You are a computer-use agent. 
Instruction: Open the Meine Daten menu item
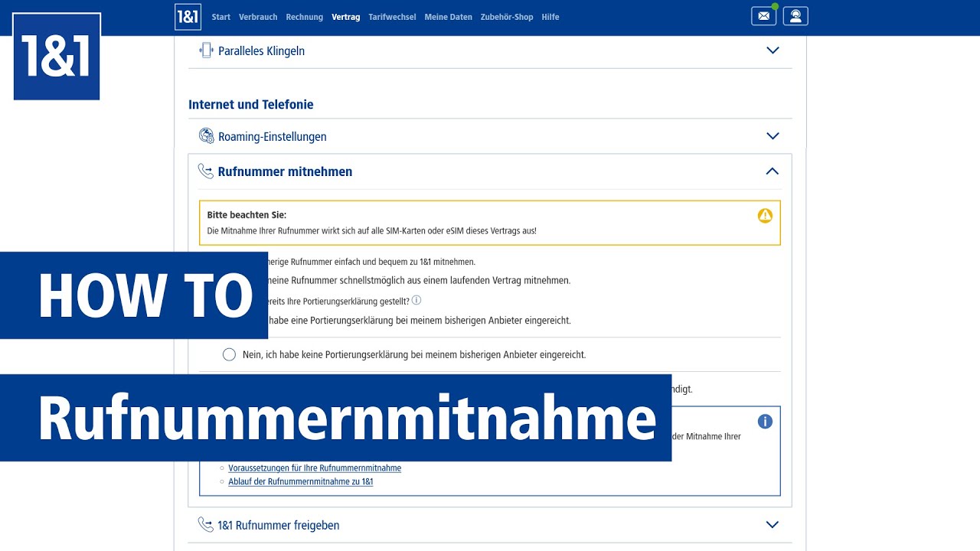pyautogui.click(x=448, y=17)
